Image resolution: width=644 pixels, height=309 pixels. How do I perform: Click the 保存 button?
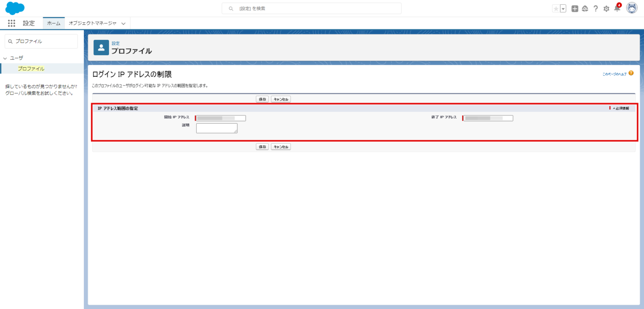pos(262,99)
